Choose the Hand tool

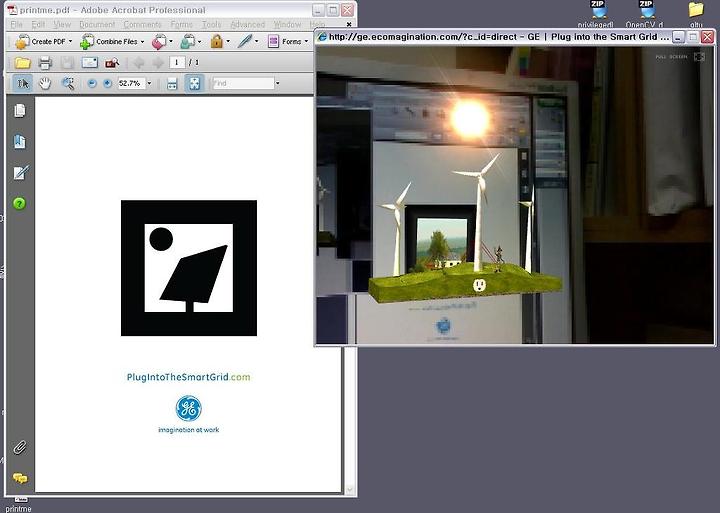pos(45,84)
